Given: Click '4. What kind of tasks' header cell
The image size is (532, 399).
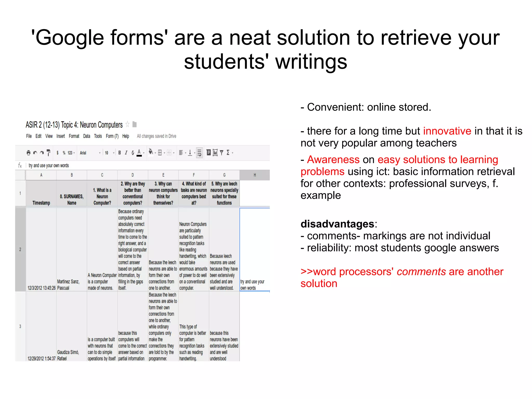Looking at the screenshot, I should 194,193.
